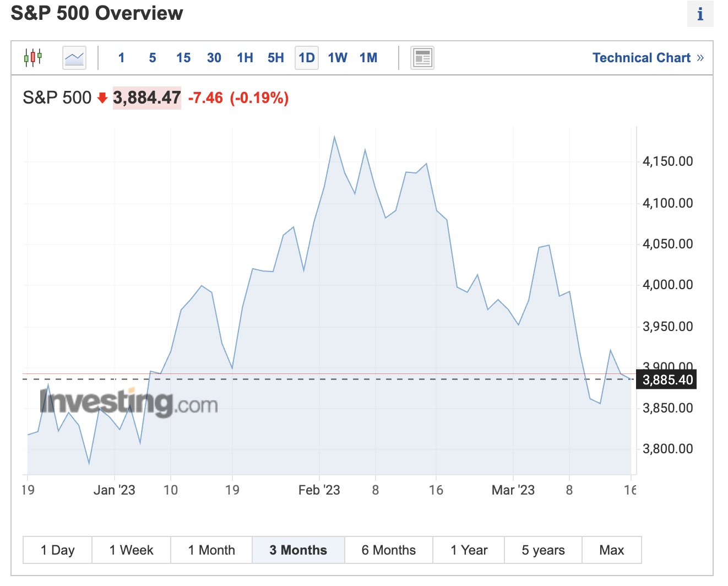Screen dimensions: 728x586
Task: Click the 3,850.00 y-axis label
Action: pyautogui.click(x=668, y=408)
